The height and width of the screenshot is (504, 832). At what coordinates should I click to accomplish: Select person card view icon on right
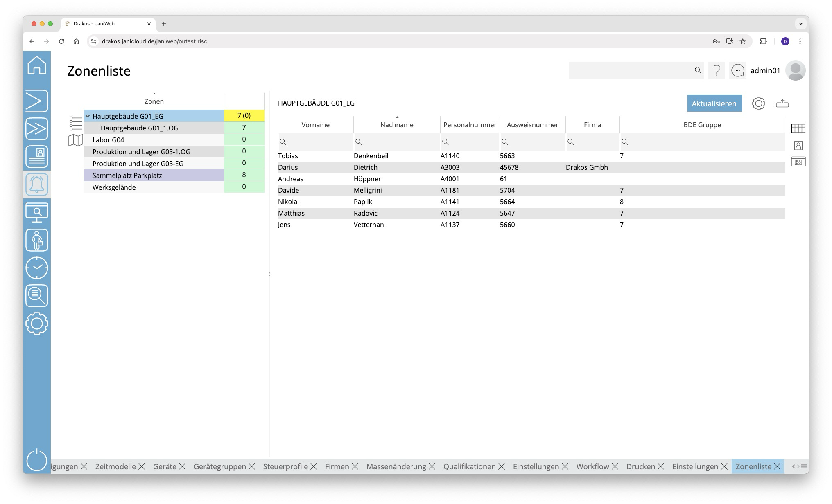tap(798, 146)
